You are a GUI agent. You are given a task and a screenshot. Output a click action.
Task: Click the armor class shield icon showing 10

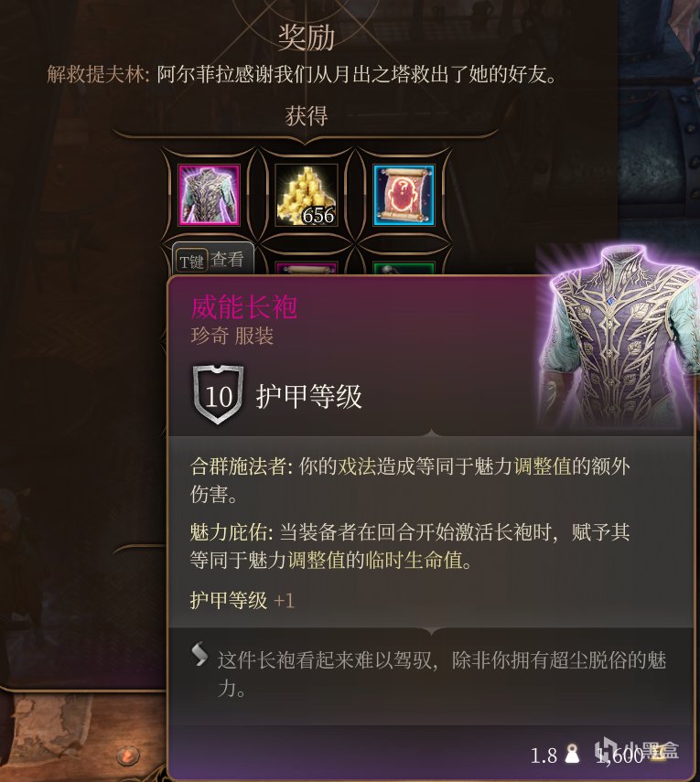pos(218,394)
